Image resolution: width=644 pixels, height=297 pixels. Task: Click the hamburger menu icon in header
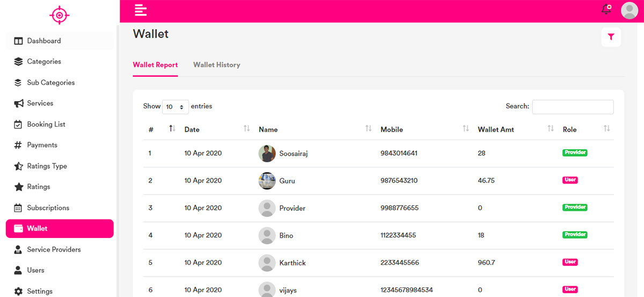tap(141, 10)
